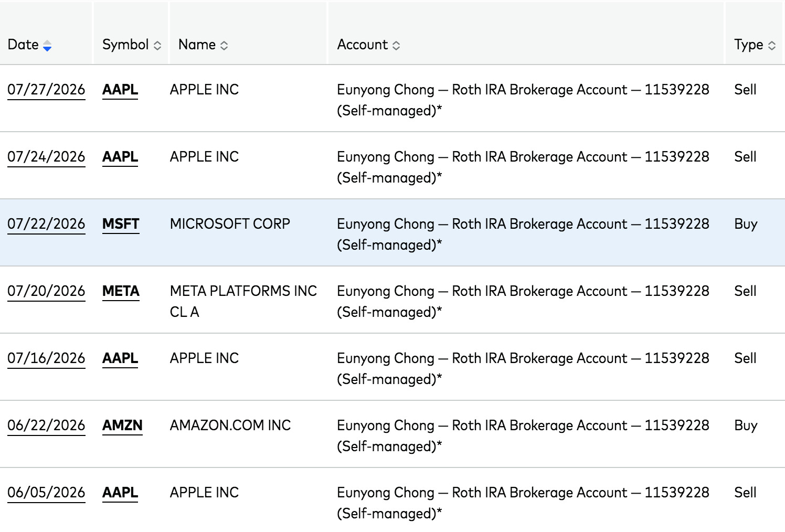785x532 pixels.
Task: Open the AMZN symbol link
Action: 122,425
